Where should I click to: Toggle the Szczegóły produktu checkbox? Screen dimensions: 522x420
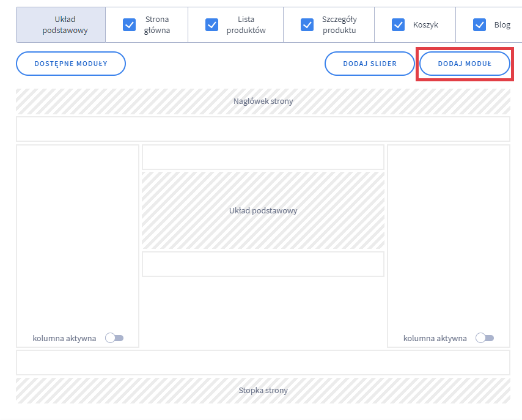point(307,24)
